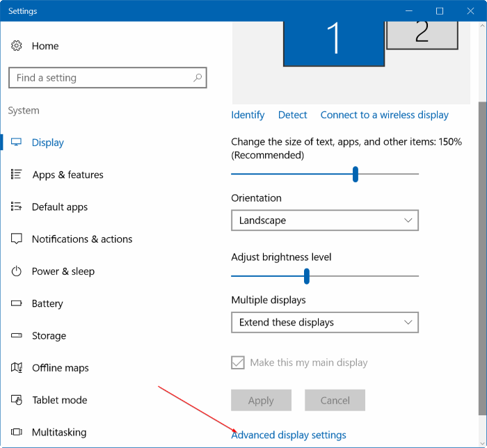Select monitor 1 in display arrangement
Screen dimensions: 487x448
click(334, 43)
